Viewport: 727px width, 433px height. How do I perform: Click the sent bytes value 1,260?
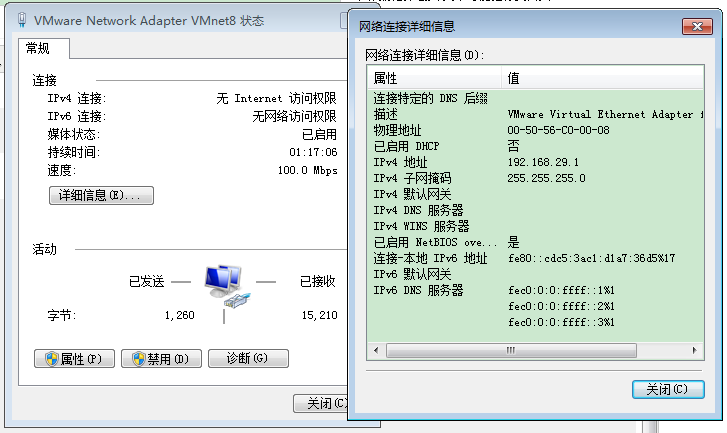[x=179, y=315]
